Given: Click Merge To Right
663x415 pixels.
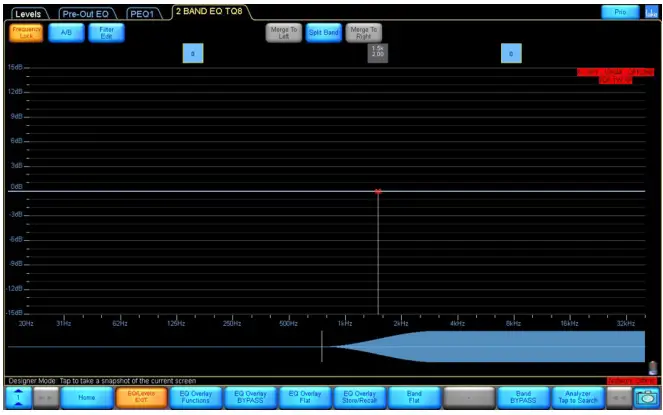Looking at the screenshot, I should point(364,33).
